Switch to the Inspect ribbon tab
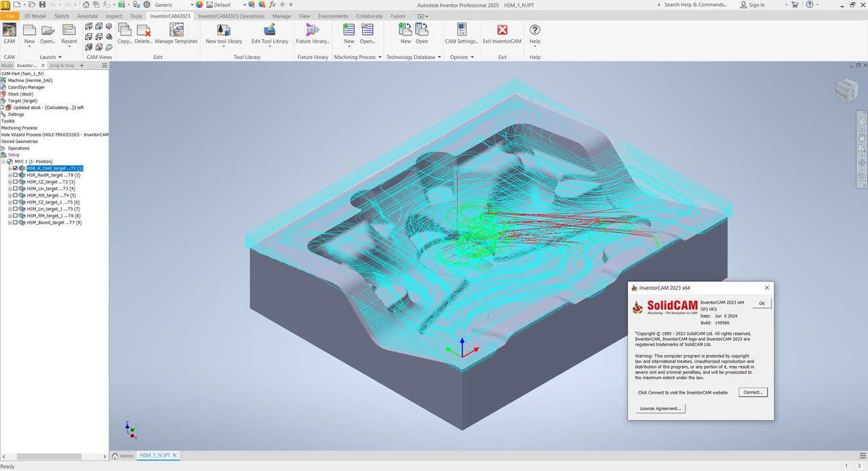 pyautogui.click(x=114, y=16)
